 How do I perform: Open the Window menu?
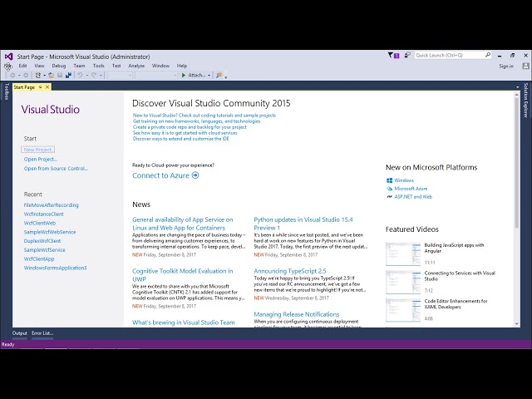click(x=160, y=66)
